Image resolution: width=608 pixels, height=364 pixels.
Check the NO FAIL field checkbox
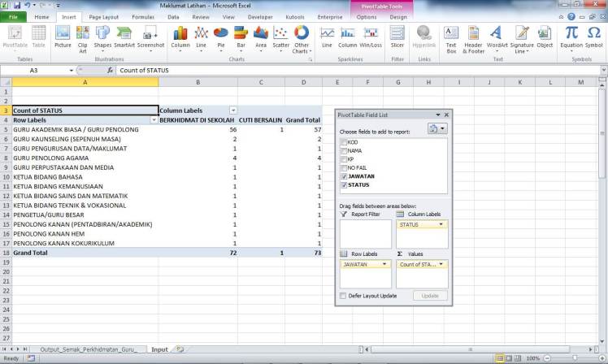point(343,168)
